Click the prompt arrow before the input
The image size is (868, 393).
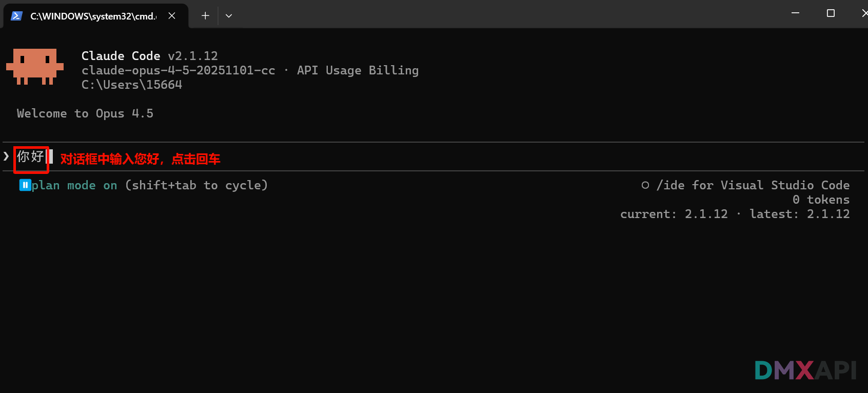[6, 156]
